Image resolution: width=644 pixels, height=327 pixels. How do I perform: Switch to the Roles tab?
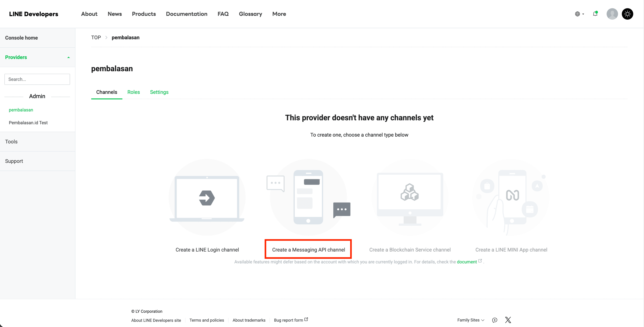coord(133,92)
